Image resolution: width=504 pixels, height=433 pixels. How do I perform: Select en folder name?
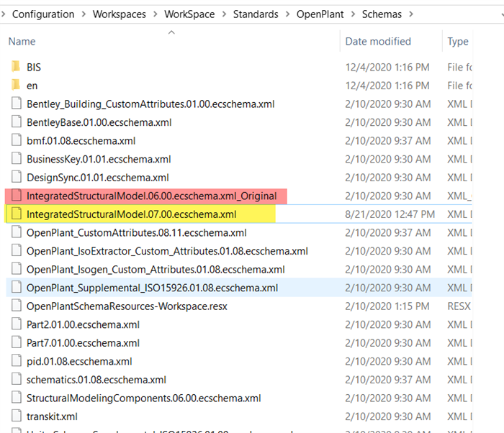coord(32,86)
